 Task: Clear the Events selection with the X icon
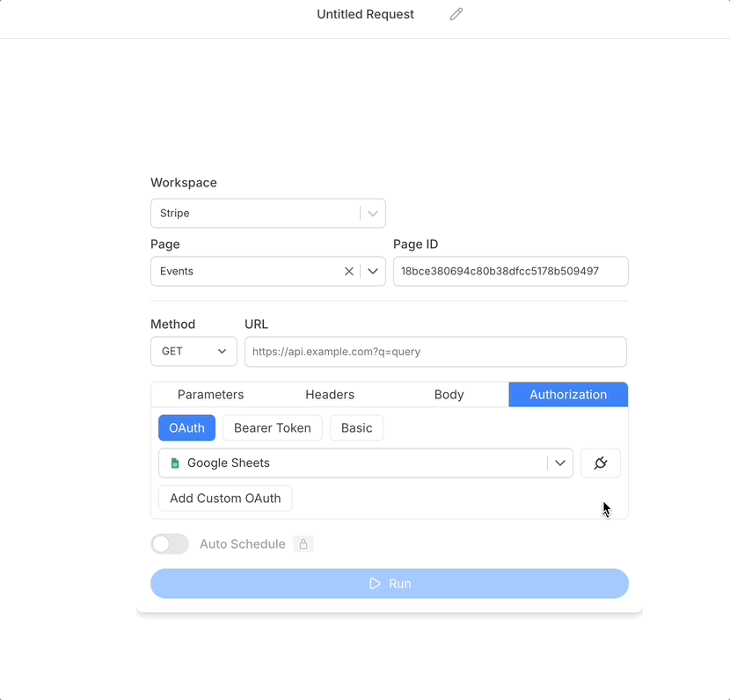coord(349,271)
